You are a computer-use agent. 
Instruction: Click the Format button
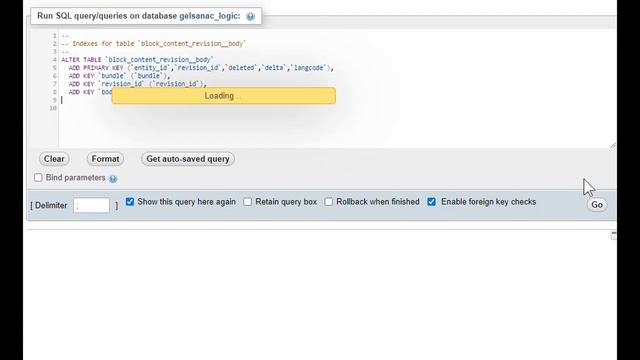(105, 159)
